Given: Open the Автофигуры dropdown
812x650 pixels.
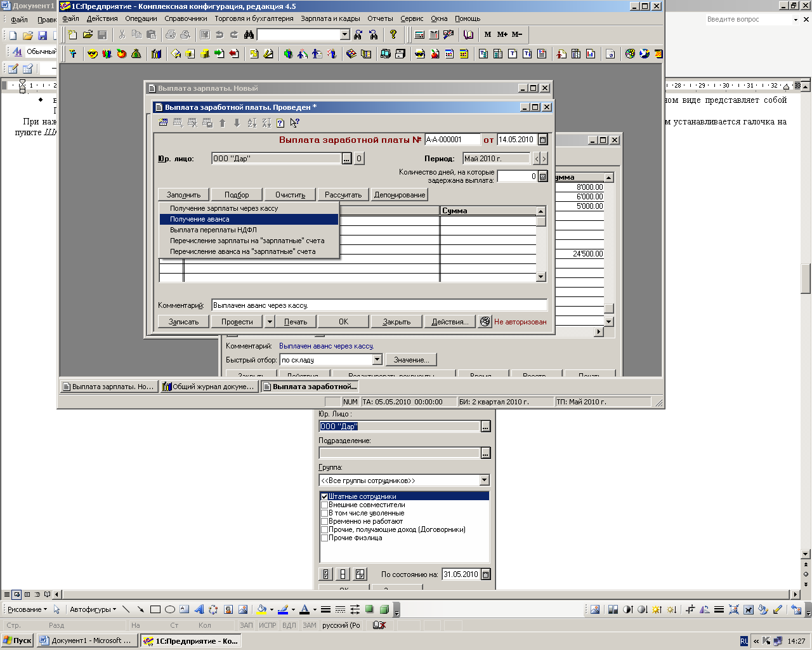Looking at the screenshot, I should (x=93, y=609).
